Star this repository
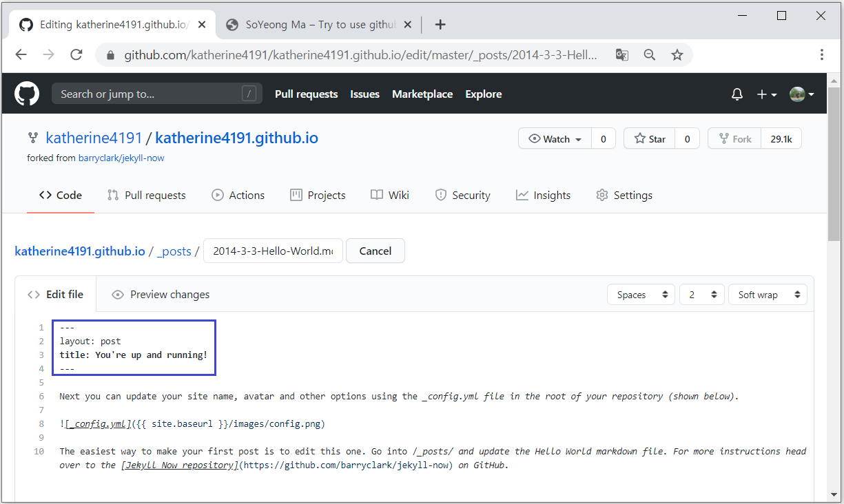The height and width of the screenshot is (504, 844). (x=649, y=138)
